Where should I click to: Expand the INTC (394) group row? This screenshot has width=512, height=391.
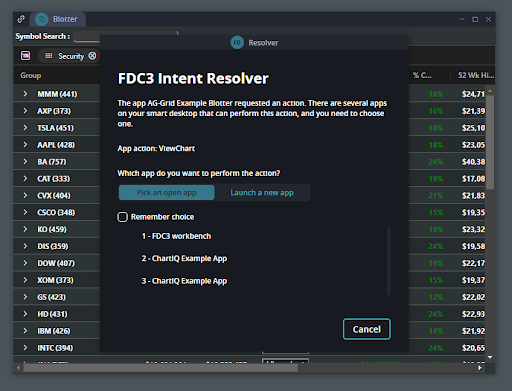point(25,348)
